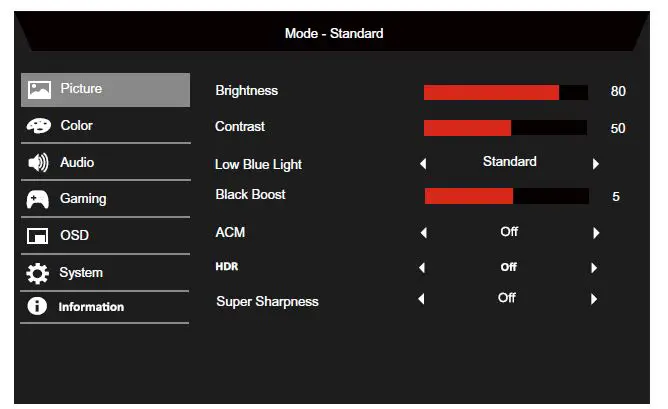Viewport: 668px width, 409px height.
Task: Click the Mode - Standard title bar
Action: click(x=334, y=34)
